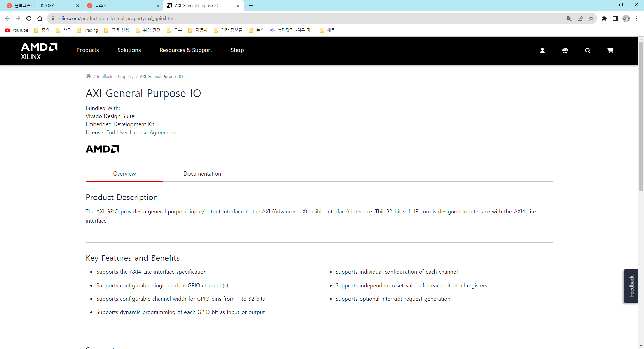Viewport: 644px width, 349px height.
Task: Reload the current page
Action: coord(29,18)
